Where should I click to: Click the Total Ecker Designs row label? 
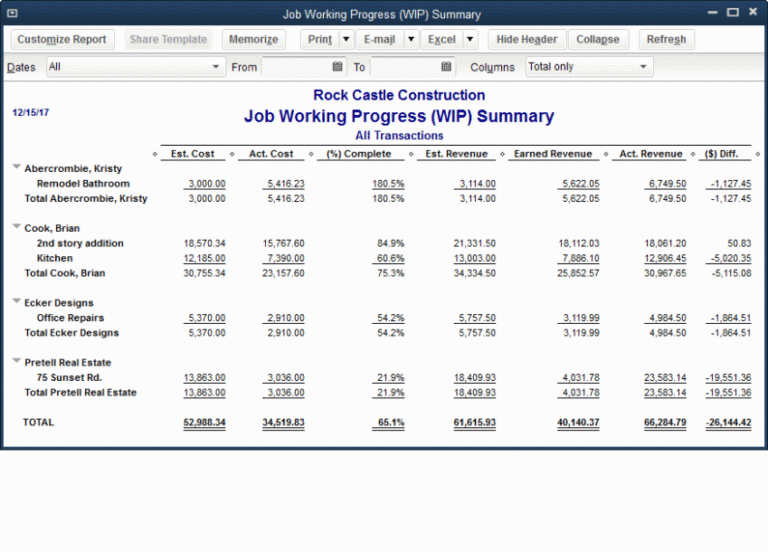click(72, 333)
